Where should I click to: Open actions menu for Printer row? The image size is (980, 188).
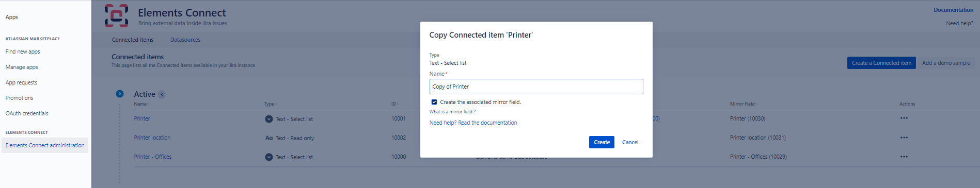click(904, 118)
